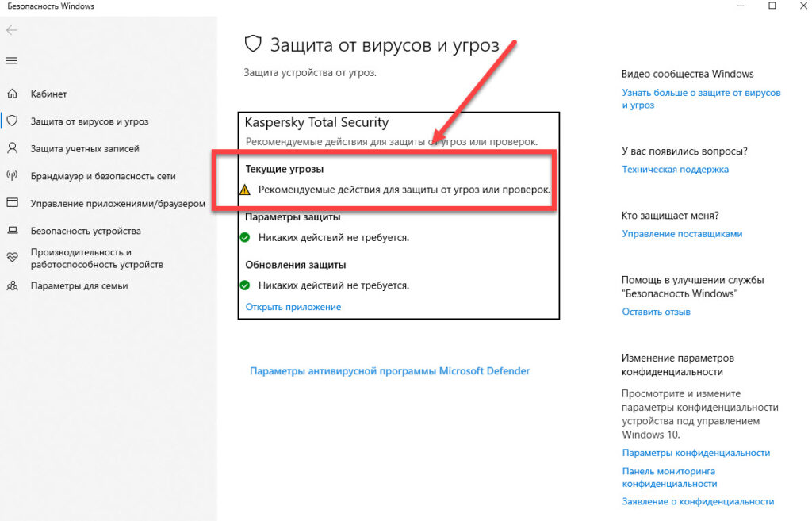Image resolution: width=812 pixels, height=521 pixels.
Task: Select Параметры для семьи menu entry
Action: [82, 285]
